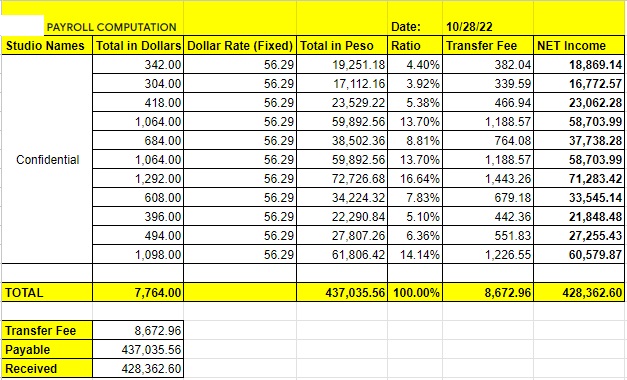
Task: Click the ratio cell 7.83%
Action: click(415, 197)
